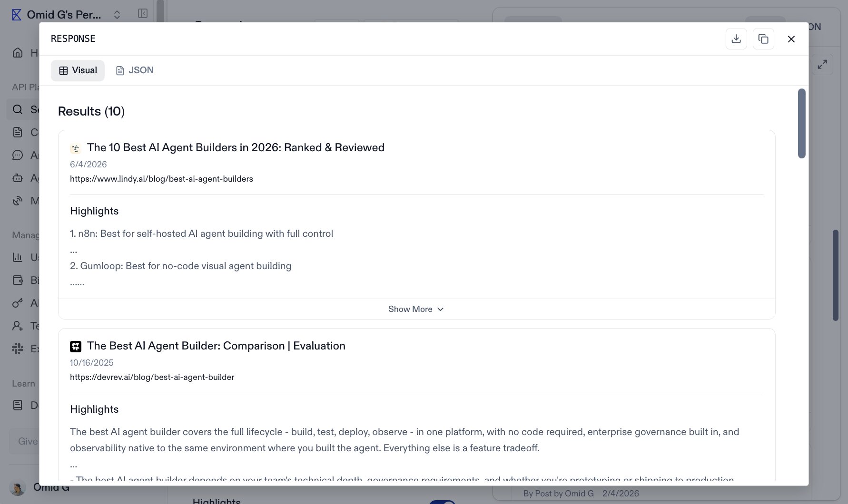This screenshot has height=504, width=848.
Task: Click the expand arrows icon behind the dialog
Action: (x=822, y=65)
